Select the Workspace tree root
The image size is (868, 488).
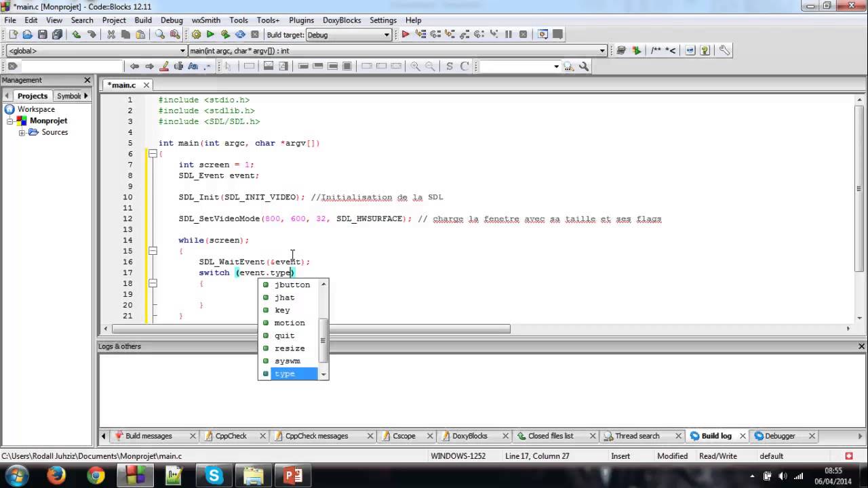[x=36, y=109]
